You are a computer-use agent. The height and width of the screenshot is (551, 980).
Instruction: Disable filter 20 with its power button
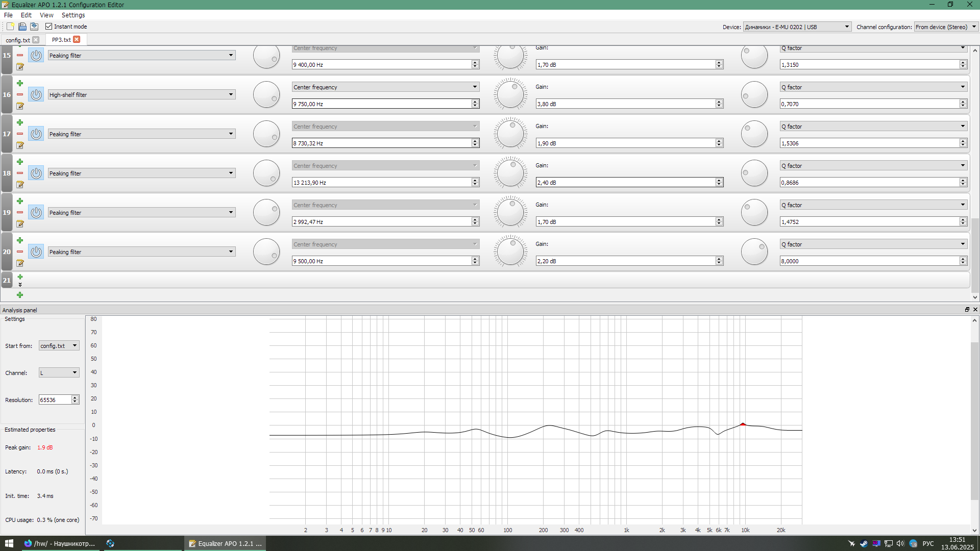[36, 252]
